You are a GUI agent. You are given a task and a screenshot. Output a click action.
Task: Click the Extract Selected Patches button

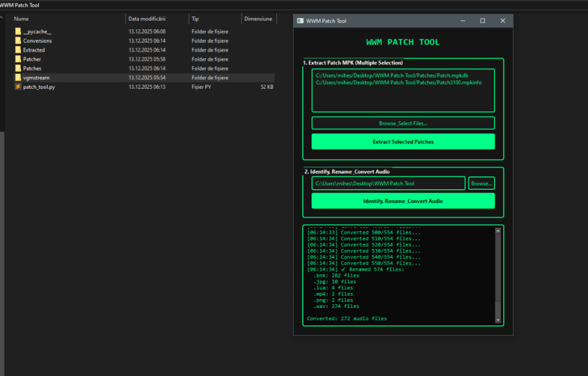403,142
